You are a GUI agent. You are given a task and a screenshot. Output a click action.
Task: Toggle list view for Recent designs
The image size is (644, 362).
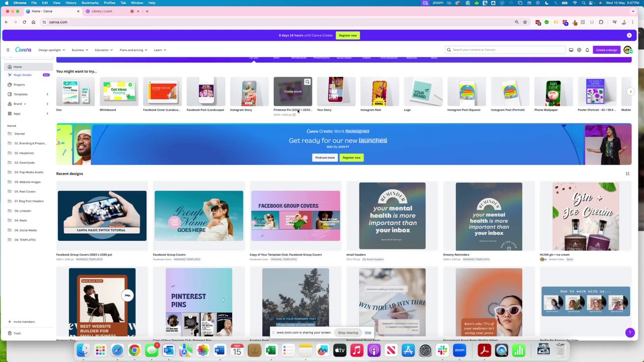(x=627, y=173)
